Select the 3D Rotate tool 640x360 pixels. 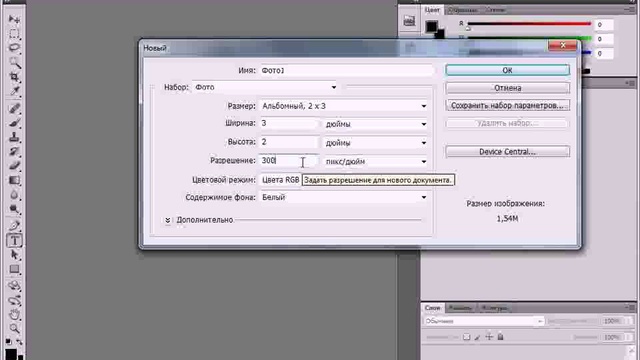click(14, 286)
